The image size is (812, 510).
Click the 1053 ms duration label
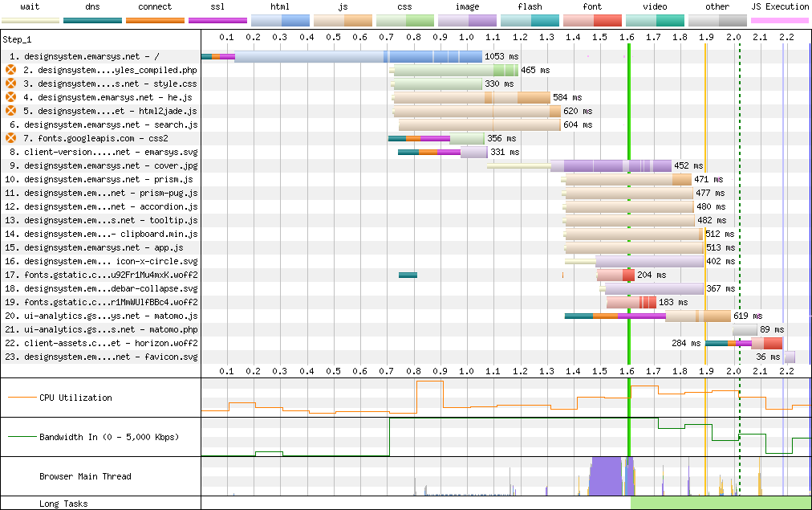point(501,56)
